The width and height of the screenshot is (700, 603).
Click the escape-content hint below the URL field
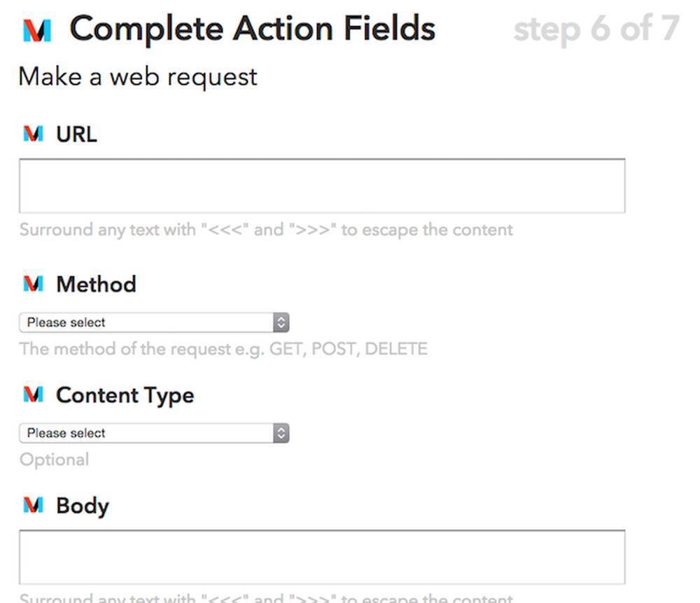[266, 229]
